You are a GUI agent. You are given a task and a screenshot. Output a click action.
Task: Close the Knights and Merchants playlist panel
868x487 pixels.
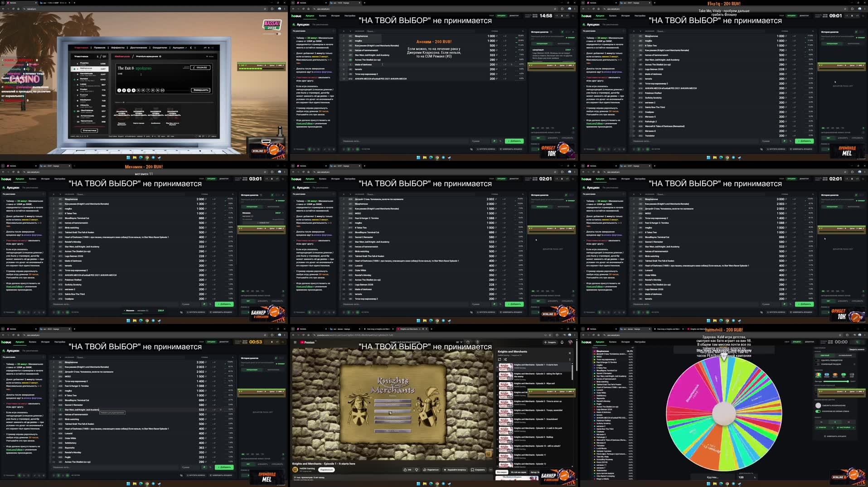coord(570,353)
